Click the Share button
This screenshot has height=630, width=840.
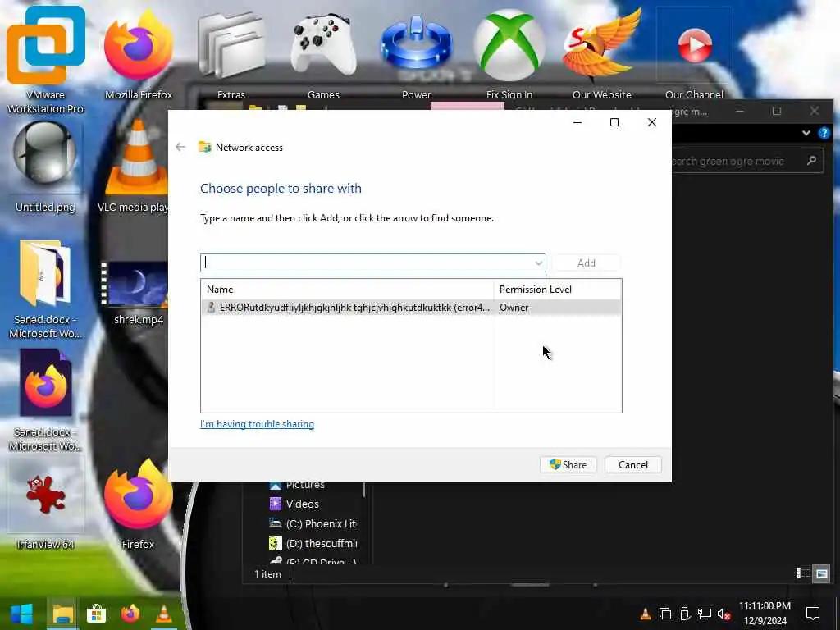(568, 465)
